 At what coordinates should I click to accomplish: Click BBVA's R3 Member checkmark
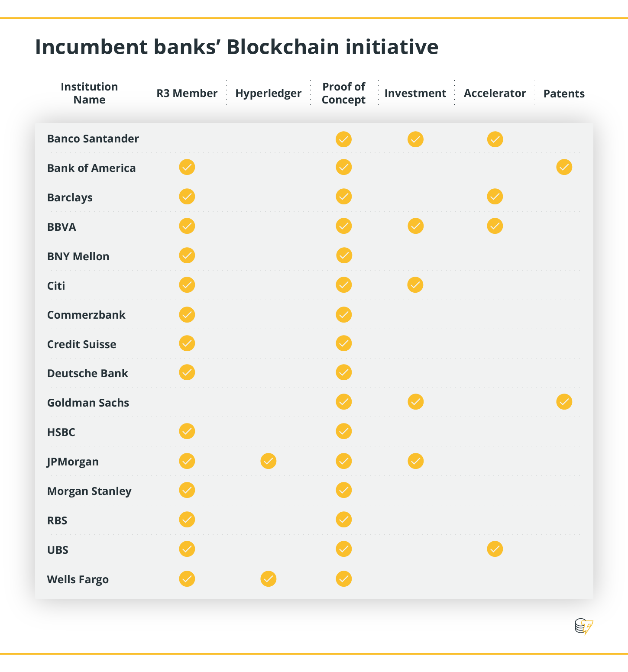[187, 226]
